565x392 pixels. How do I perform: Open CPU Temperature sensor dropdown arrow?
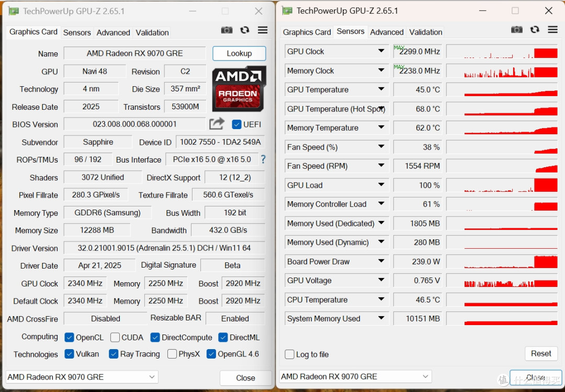click(381, 299)
